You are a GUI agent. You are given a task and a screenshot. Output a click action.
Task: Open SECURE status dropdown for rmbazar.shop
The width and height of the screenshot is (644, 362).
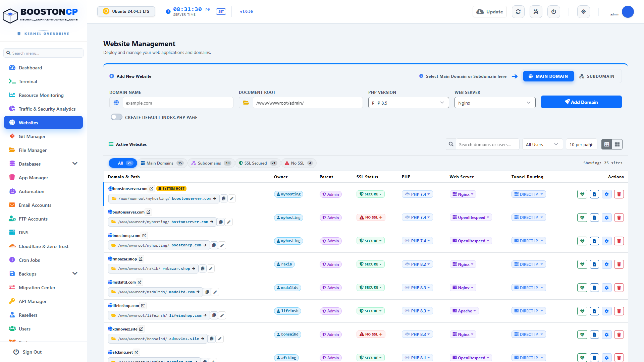click(x=370, y=264)
